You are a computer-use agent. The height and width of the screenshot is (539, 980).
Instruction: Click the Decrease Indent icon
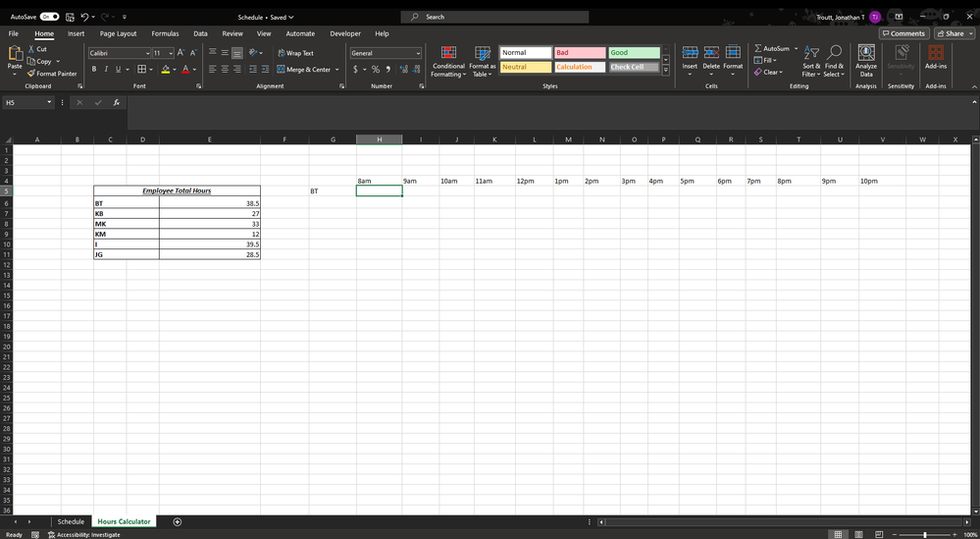pyautogui.click(x=252, y=70)
